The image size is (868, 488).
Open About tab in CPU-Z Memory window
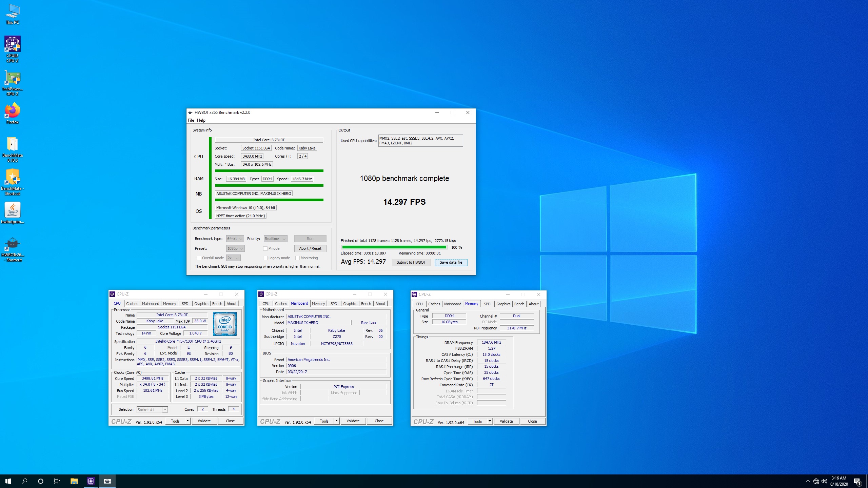pyautogui.click(x=534, y=304)
